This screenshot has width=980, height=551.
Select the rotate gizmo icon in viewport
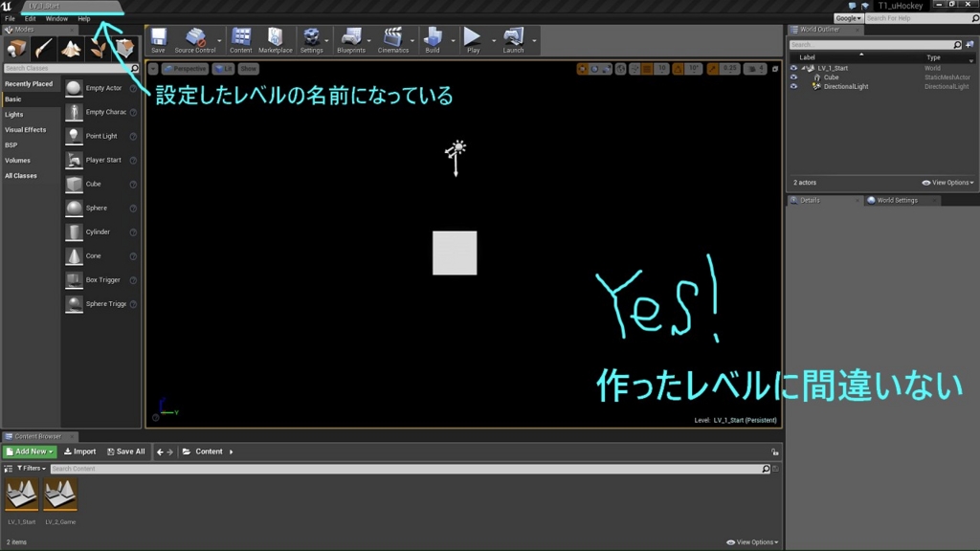[x=594, y=69]
